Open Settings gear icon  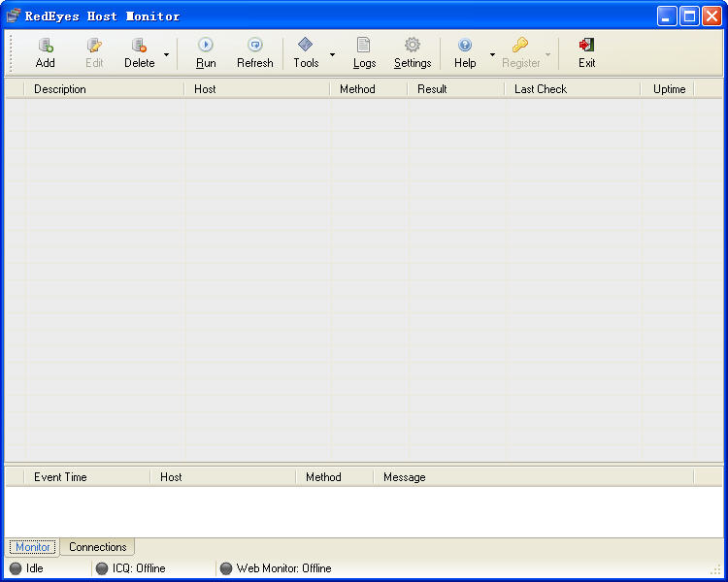click(413, 46)
